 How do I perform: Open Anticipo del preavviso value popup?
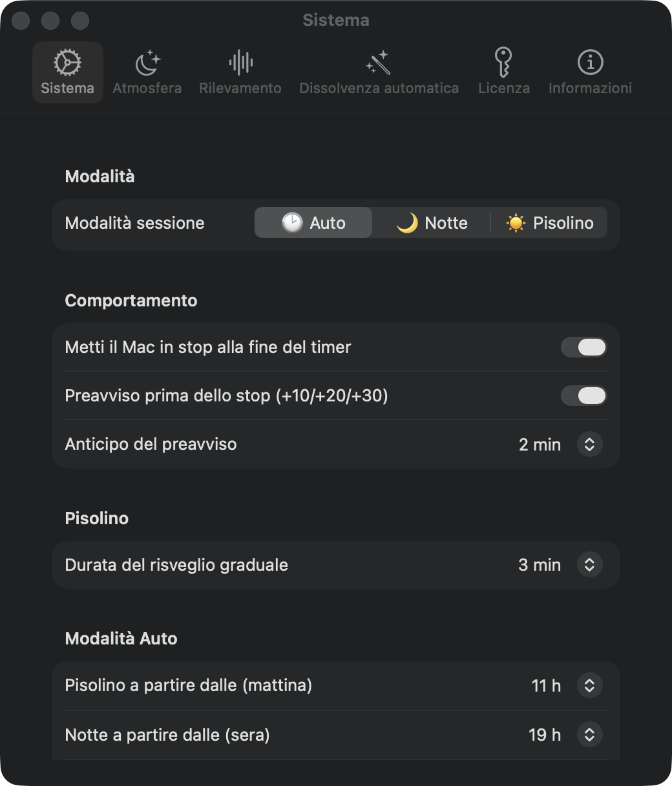589,444
